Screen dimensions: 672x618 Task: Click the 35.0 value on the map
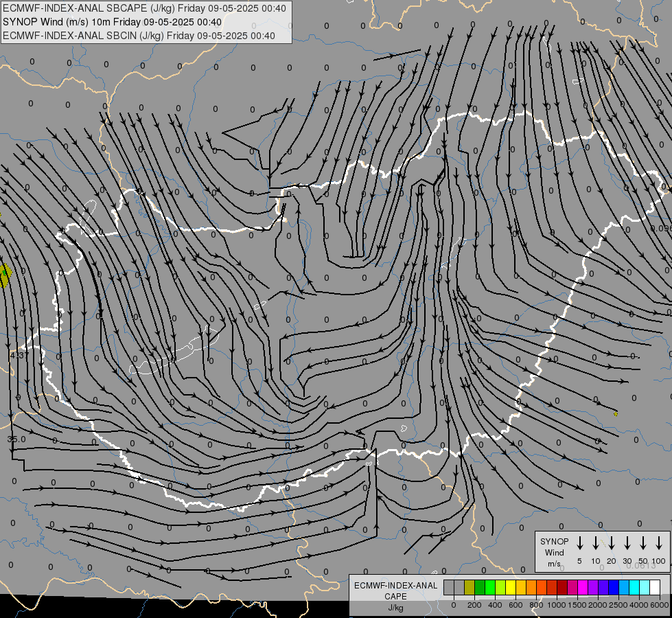coord(16,439)
